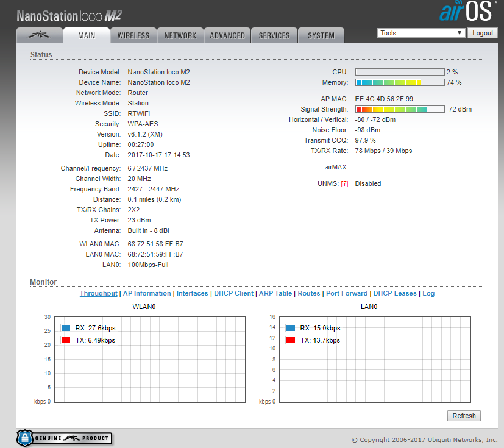Open the Log link

tap(428, 293)
